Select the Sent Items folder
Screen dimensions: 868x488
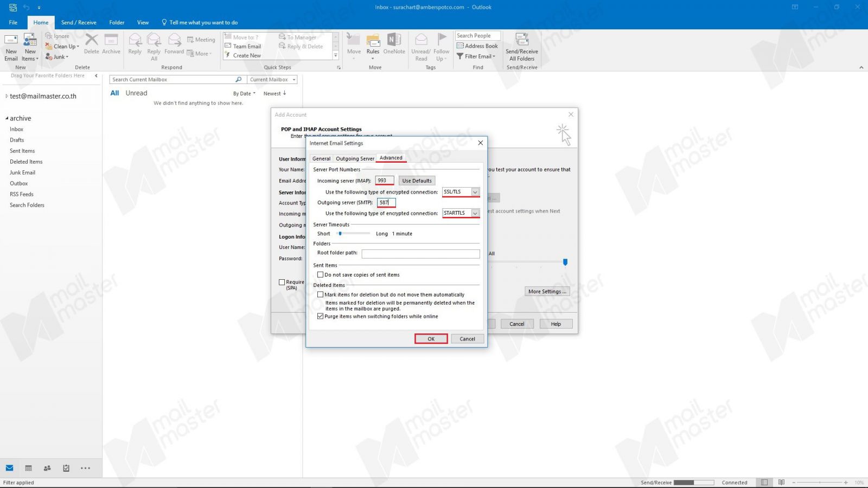tap(22, 151)
